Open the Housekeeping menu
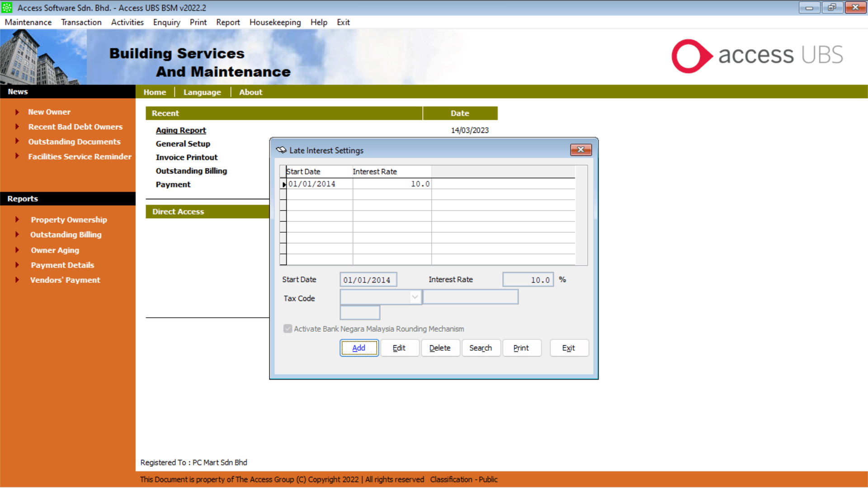The height and width of the screenshot is (488, 868). click(275, 22)
